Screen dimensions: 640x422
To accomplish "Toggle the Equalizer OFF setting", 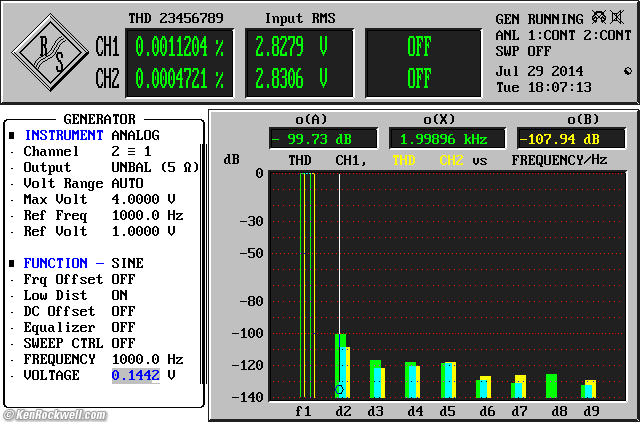I will 123,327.
